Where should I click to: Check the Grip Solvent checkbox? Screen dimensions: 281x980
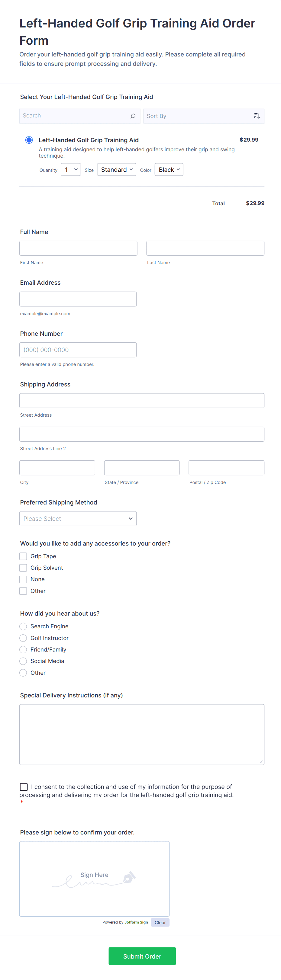(x=23, y=567)
